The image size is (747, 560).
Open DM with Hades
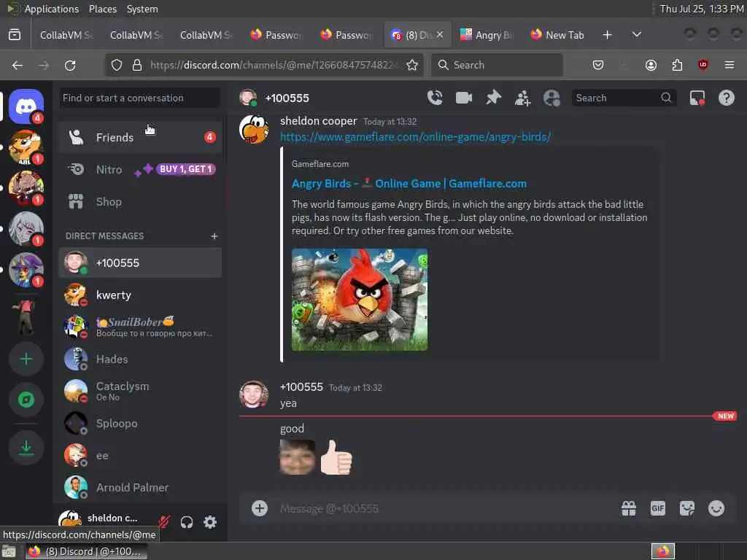[140, 359]
